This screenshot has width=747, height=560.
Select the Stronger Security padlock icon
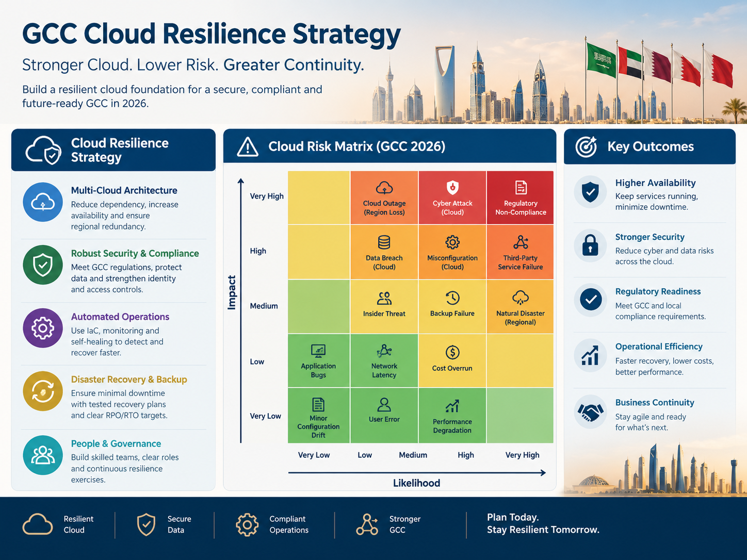point(590,245)
